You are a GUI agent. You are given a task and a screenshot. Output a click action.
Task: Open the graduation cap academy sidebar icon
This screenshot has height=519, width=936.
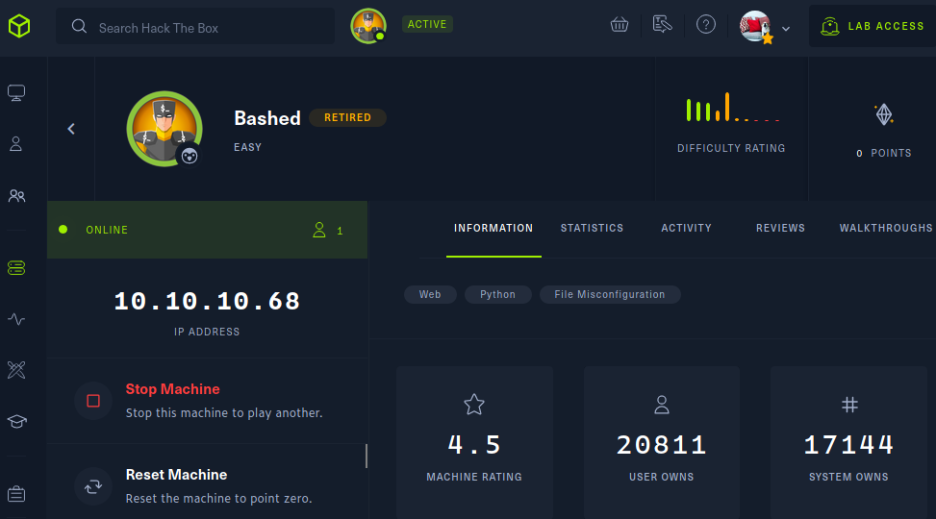click(17, 422)
